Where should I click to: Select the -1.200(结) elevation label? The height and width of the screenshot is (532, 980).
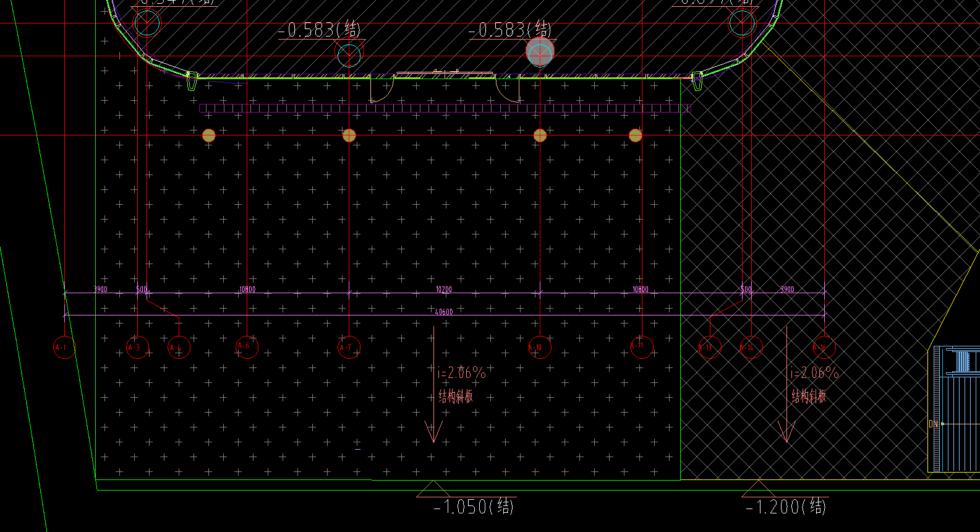point(786,507)
